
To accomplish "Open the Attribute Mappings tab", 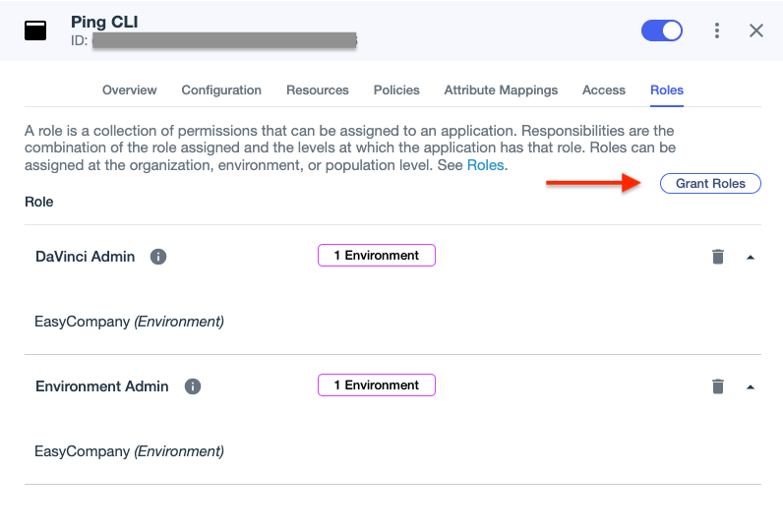I will [501, 89].
